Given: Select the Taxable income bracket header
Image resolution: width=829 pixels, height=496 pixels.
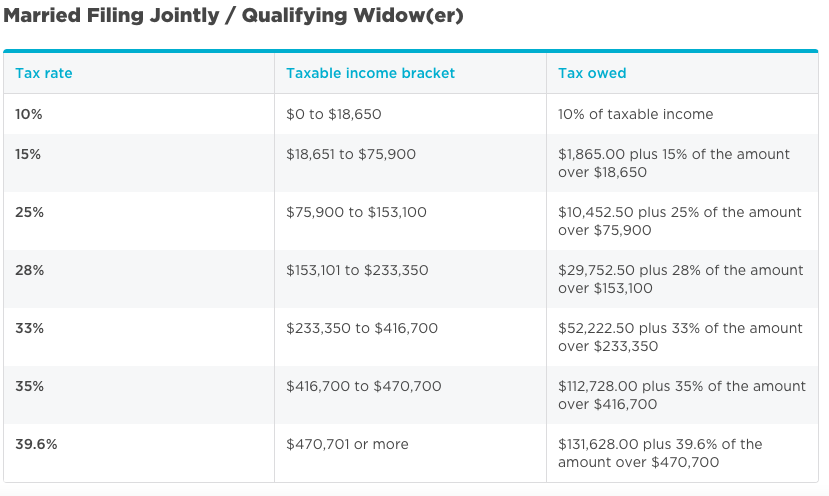Looking at the screenshot, I should click(x=370, y=73).
